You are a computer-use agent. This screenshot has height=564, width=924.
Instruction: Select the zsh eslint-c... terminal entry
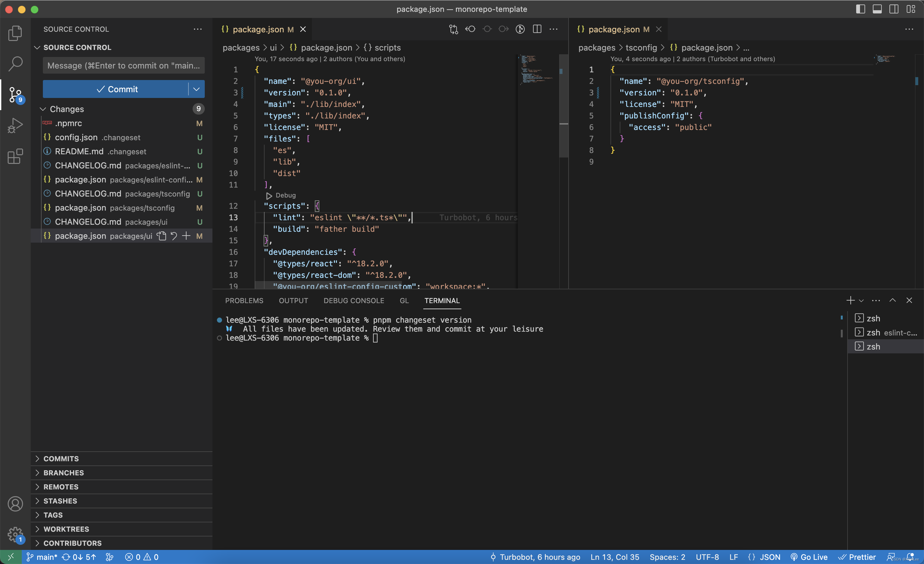885,333
